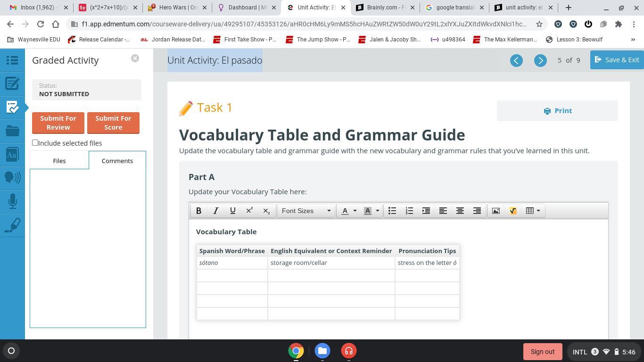Expand the text color dropdown arrow
Viewport: 644px width, 362px height.
click(x=355, y=211)
